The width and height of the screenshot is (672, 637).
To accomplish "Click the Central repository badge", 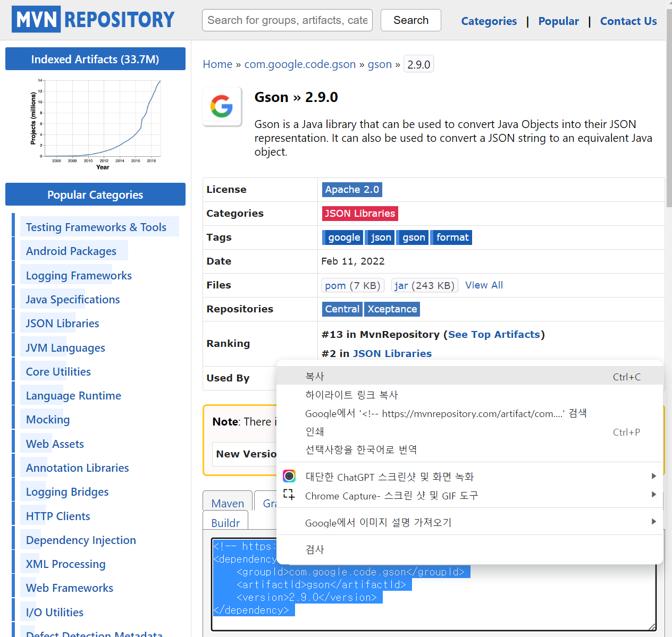I will tap(342, 309).
